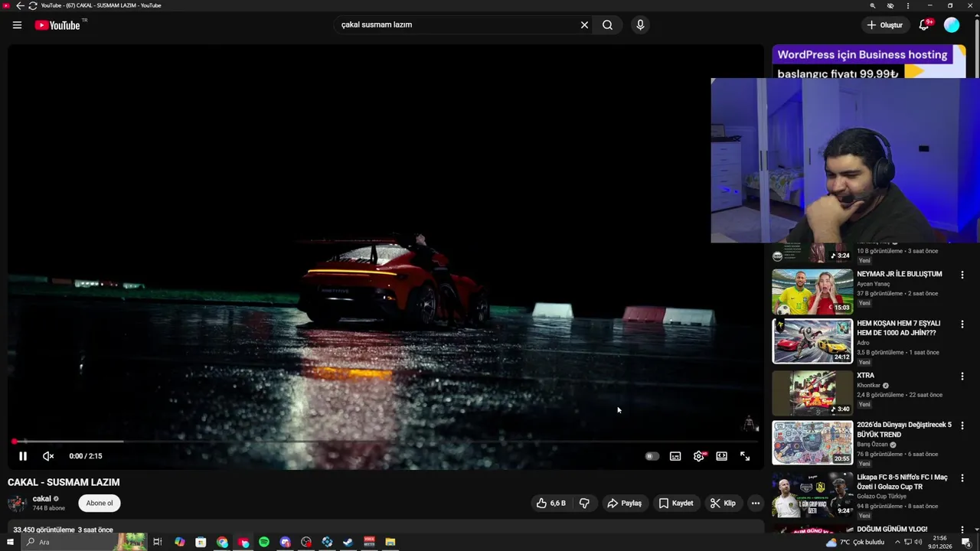Save video with Kaydet button

tap(676, 503)
